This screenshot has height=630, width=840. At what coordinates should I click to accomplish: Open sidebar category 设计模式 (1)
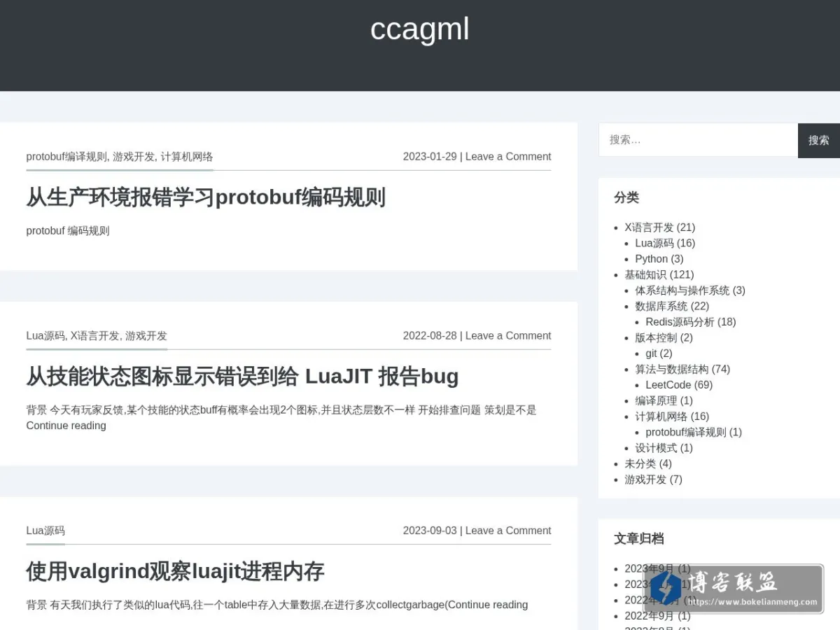point(656,448)
